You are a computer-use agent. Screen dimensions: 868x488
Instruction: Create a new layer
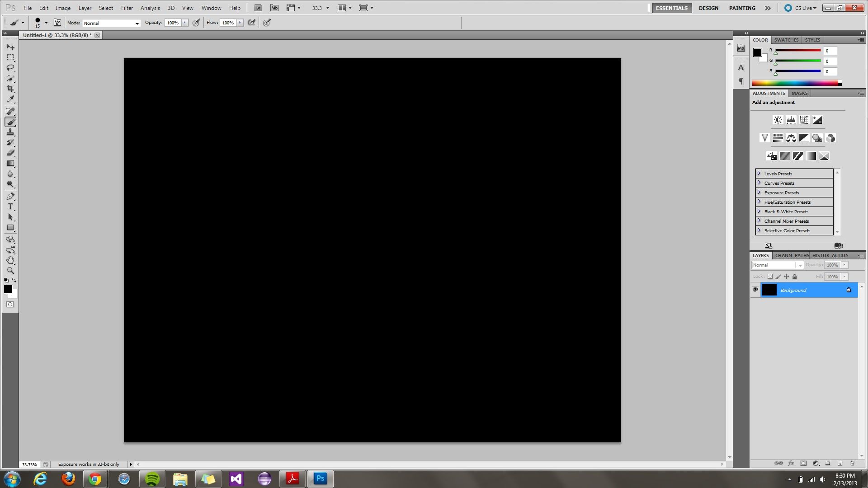(x=840, y=463)
